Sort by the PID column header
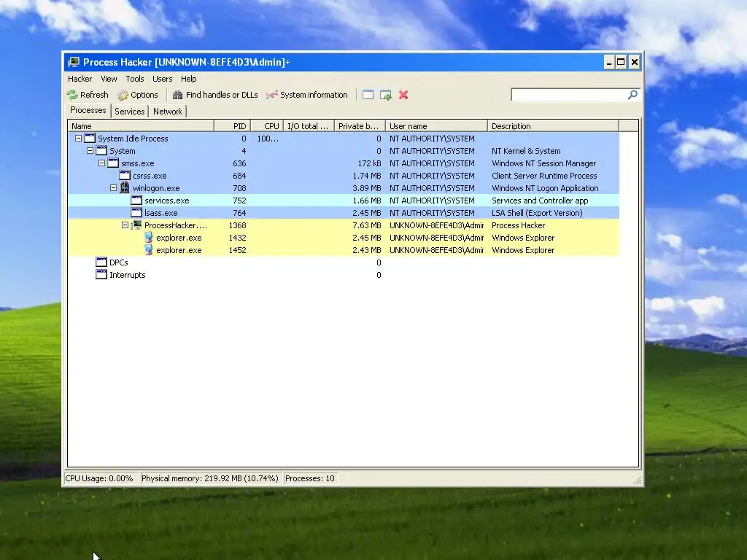Screen dimensions: 747x560 (233, 126)
